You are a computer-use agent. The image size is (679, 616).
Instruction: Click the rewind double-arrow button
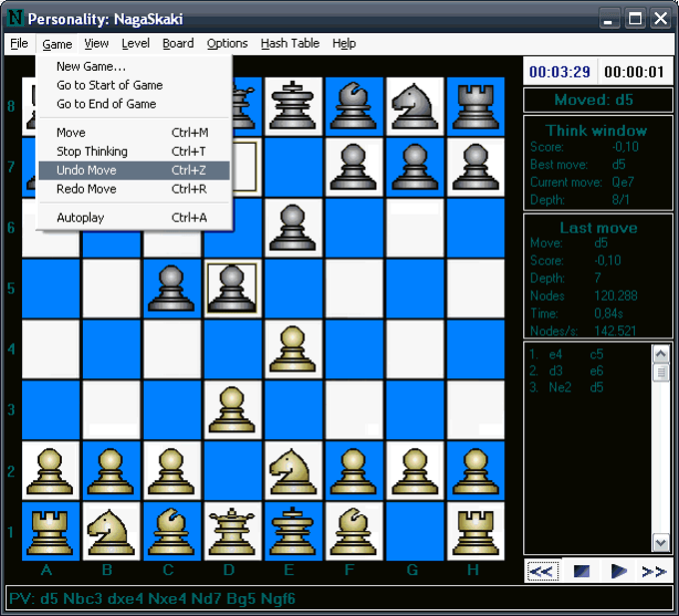(x=542, y=571)
